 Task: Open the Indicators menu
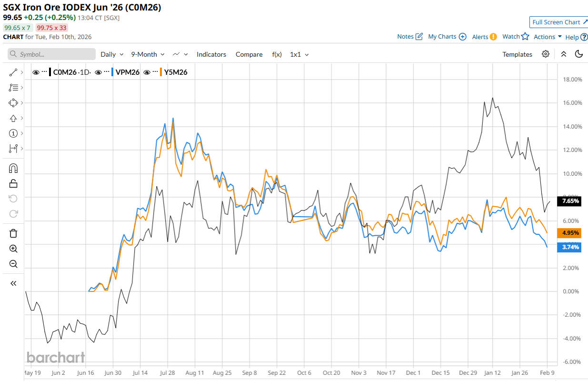pos(211,54)
